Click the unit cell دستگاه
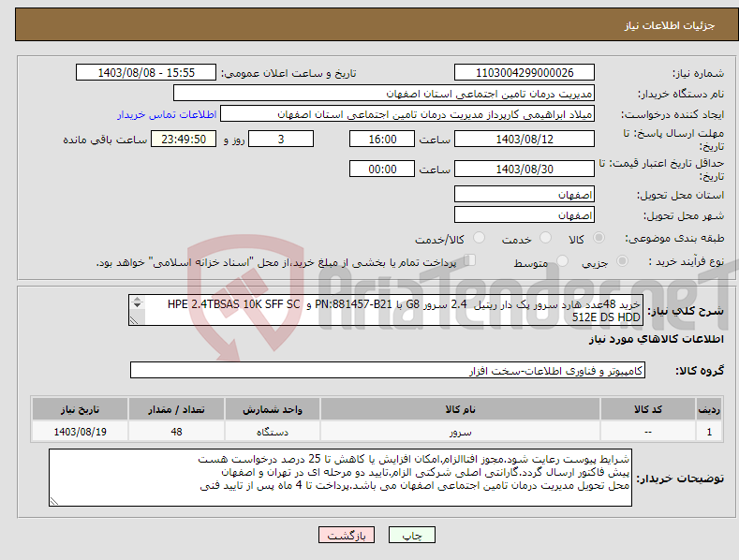The height and width of the screenshot is (560, 739). pyautogui.click(x=273, y=432)
